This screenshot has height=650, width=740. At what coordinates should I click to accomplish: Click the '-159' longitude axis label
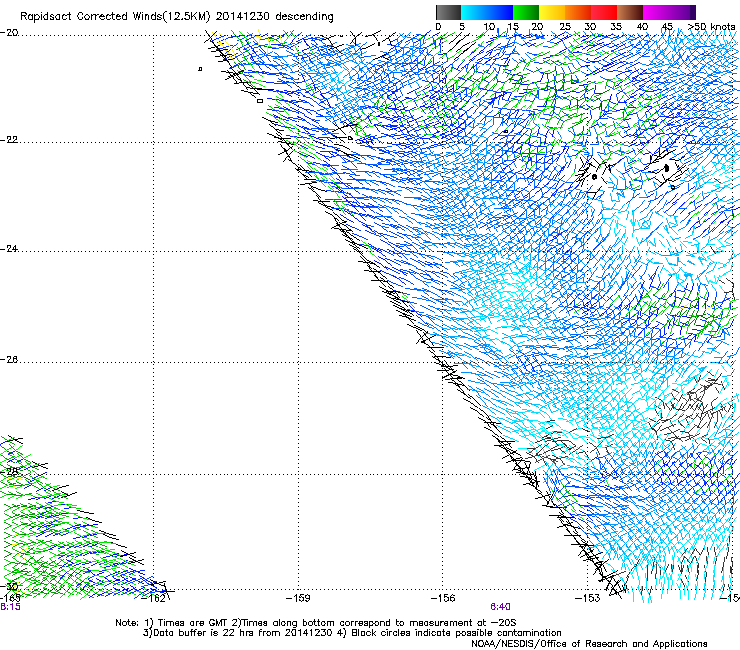pyautogui.click(x=298, y=598)
